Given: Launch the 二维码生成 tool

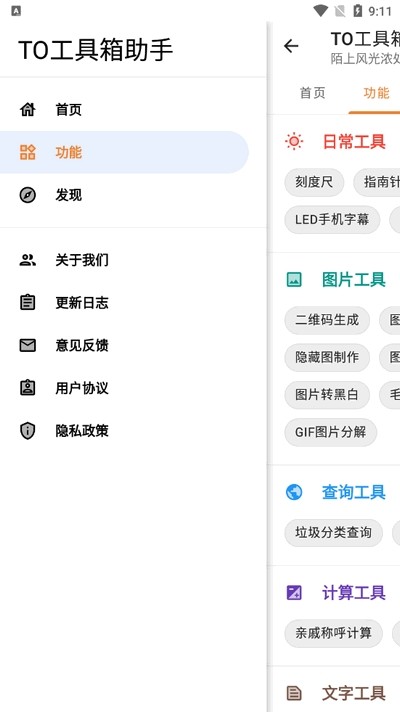Looking at the screenshot, I should (327, 320).
